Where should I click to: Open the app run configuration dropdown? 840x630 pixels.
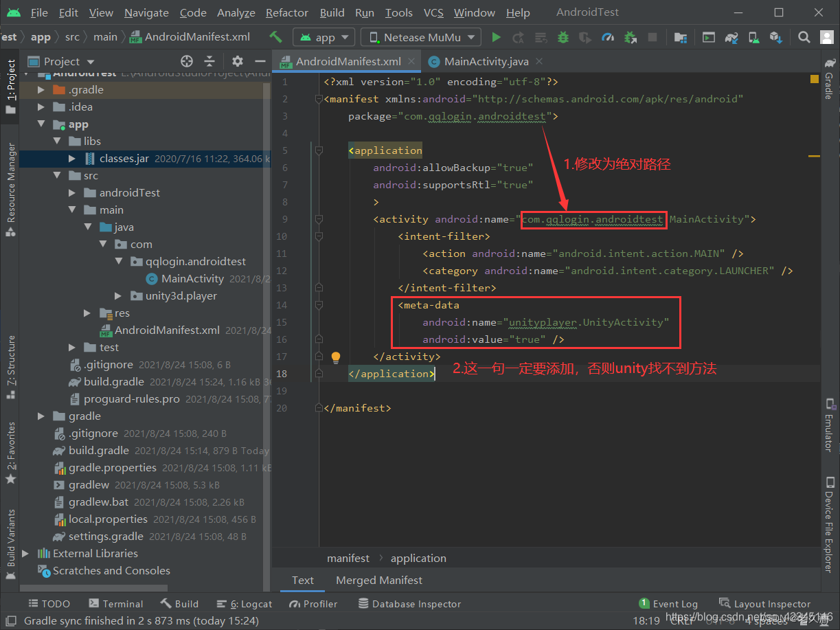(x=323, y=36)
